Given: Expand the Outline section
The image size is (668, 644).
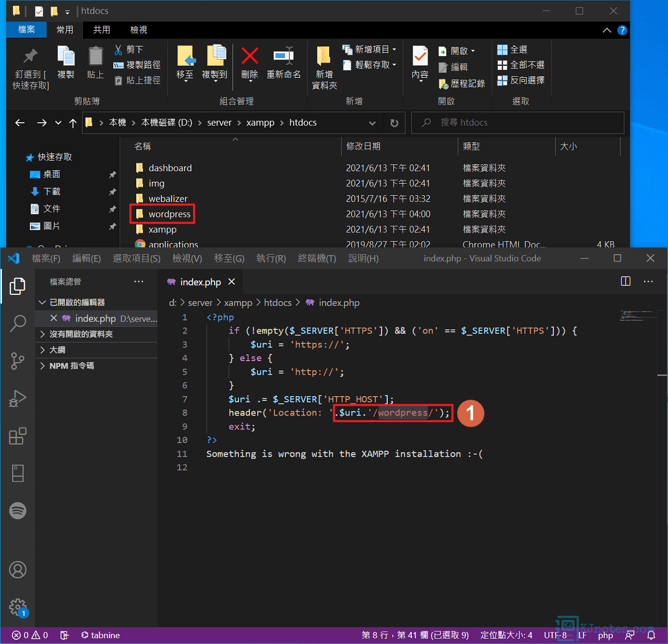Looking at the screenshot, I should click(x=96, y=350).
